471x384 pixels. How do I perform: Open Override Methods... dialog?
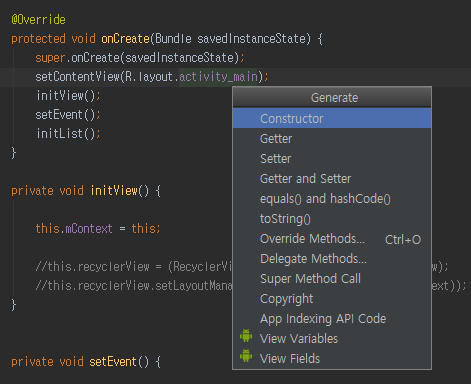[332, 239]
